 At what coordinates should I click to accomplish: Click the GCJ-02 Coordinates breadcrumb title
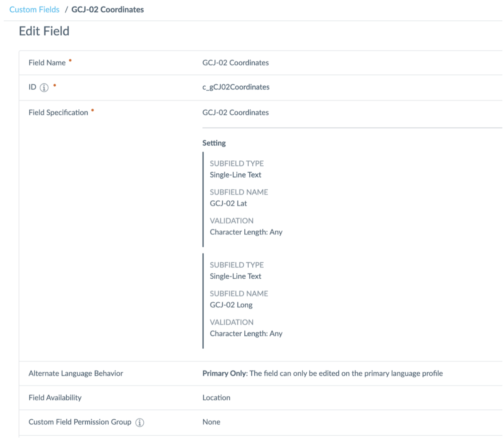coord(108,10)
